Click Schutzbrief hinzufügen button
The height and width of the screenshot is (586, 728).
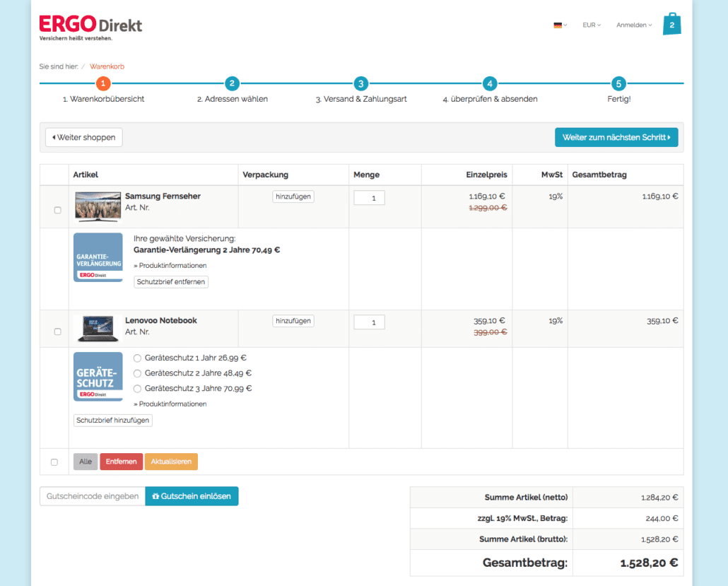tap(113, 420)
